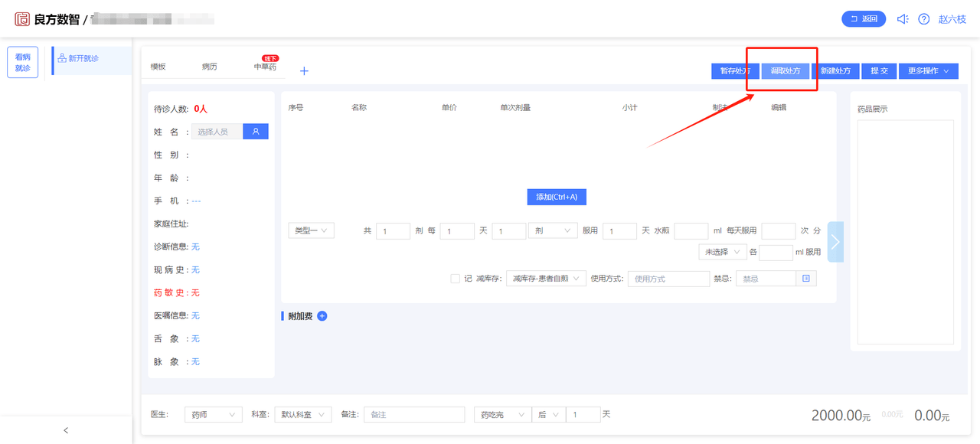
Task: Click the 待诊人数 0人 label
Action: (x=181, y=109)
